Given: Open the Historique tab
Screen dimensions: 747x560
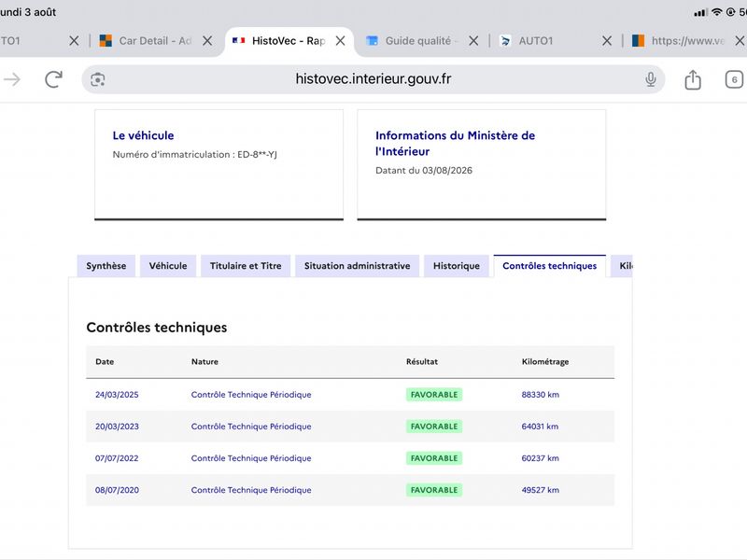Looking at the screenshot, I should [x=457, y=266].
